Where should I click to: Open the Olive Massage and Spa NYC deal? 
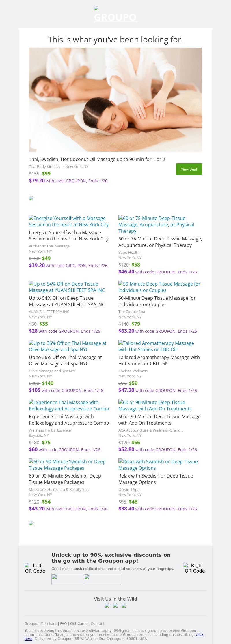coord(65,360)
